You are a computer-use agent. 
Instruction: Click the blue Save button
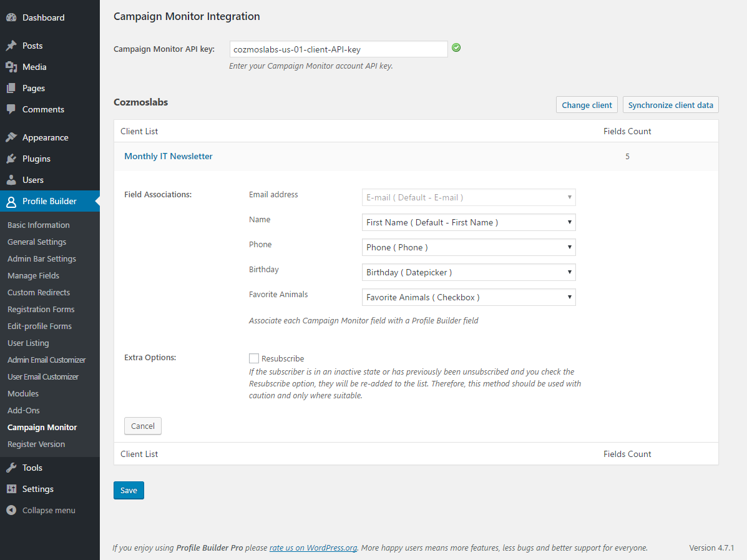129,491
